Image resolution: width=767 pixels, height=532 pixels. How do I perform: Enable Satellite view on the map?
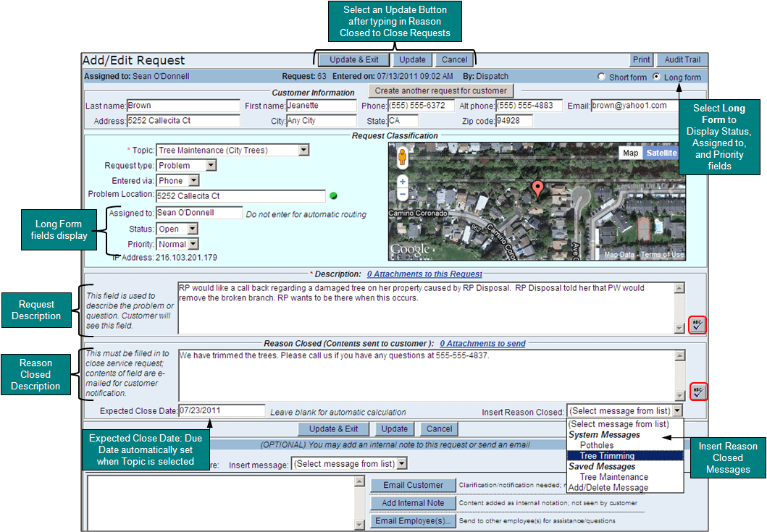click(x=661, y=153)
